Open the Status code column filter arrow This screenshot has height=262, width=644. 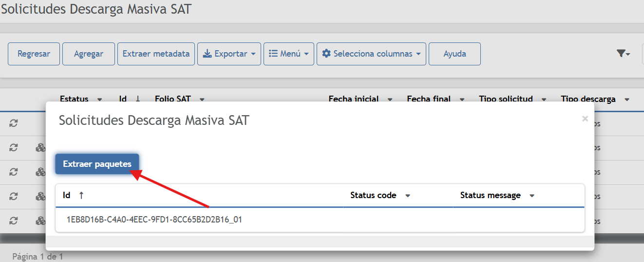point(408,196)
